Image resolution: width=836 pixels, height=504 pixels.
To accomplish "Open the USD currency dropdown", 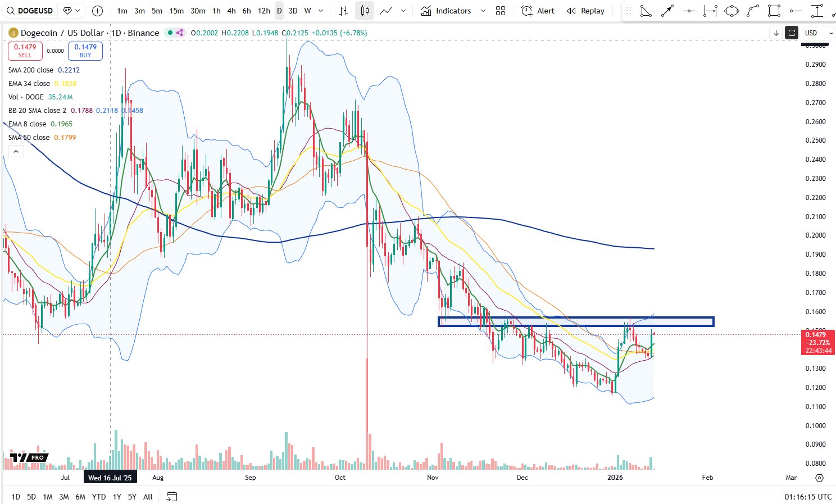I will click(818, 33).
